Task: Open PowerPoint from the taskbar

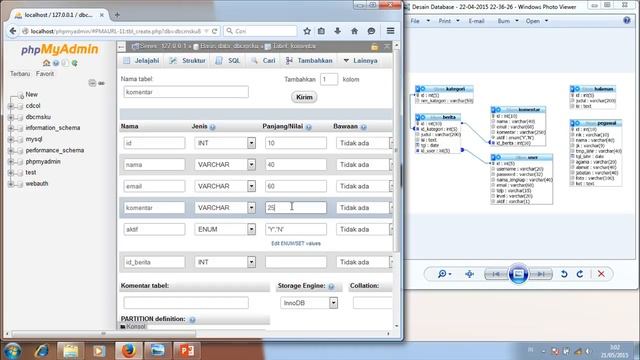Action: tap(187, 351)
